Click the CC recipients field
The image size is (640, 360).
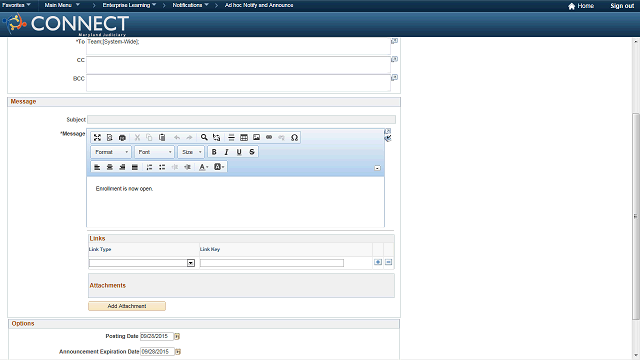(x=238, y=65)
